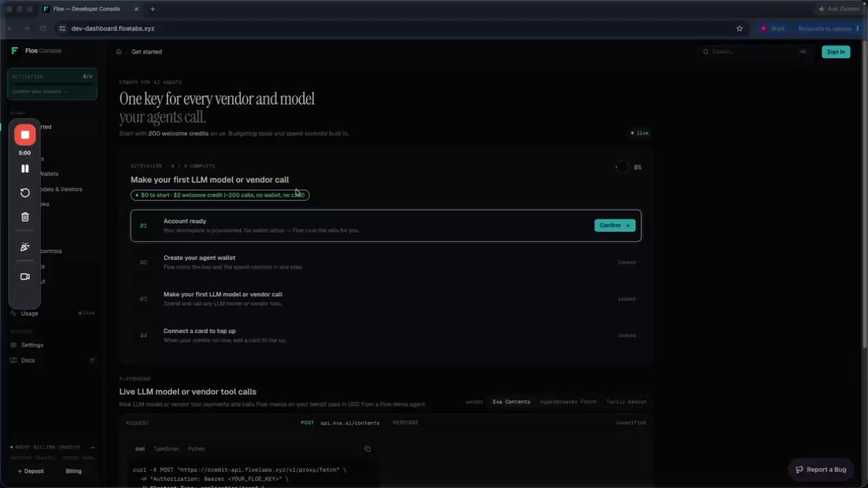The image size is (868, 488).
Task: Open the confetti effects icon in recorder
Action: coord(25,247)
